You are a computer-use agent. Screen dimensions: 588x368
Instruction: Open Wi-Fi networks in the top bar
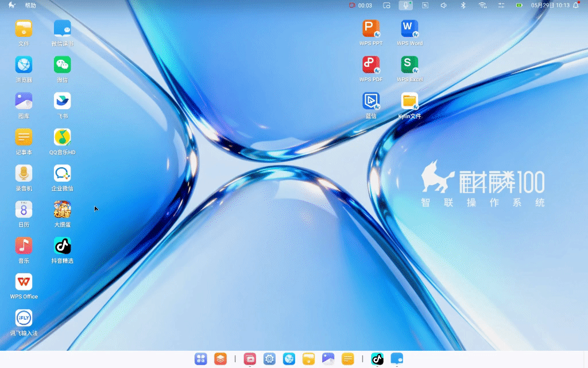[x=482, y=5]
